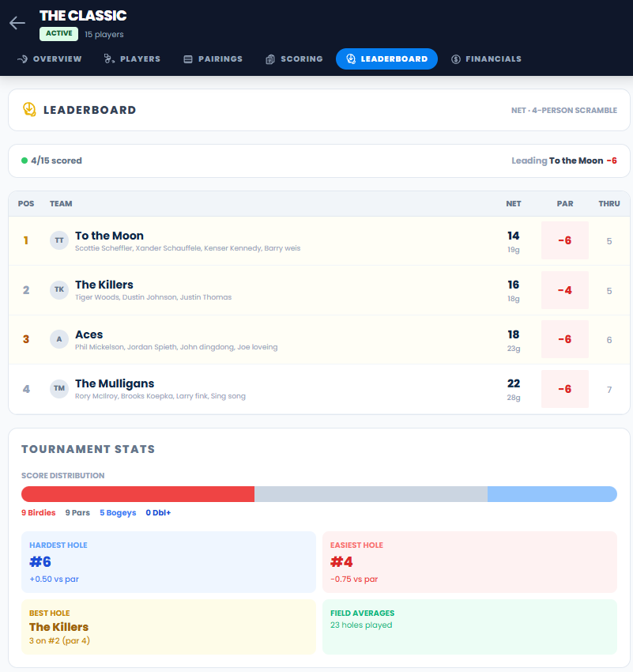Open the Financials dollar icon
Viewport: 633px width, 672px height.
[x=454, y=59]
